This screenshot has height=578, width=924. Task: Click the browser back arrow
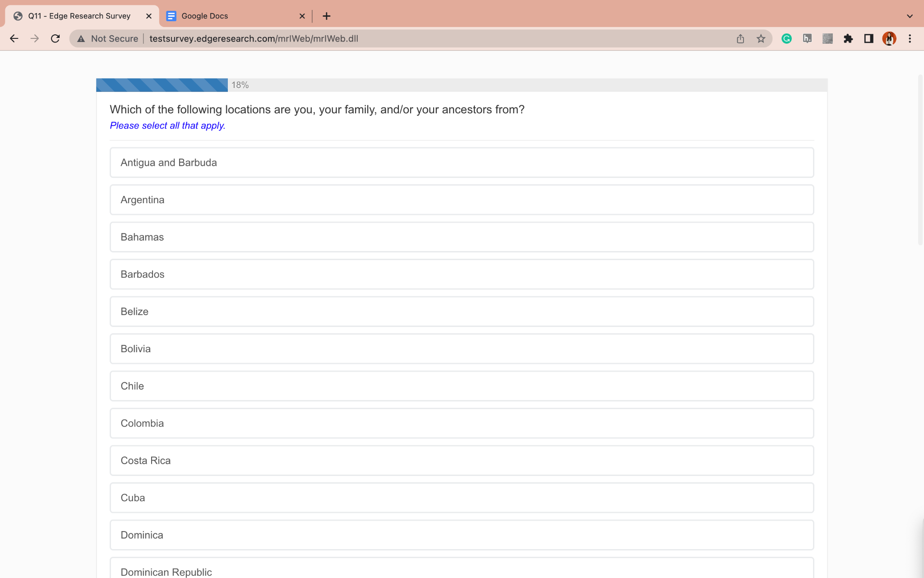click(x=14, y=39)
